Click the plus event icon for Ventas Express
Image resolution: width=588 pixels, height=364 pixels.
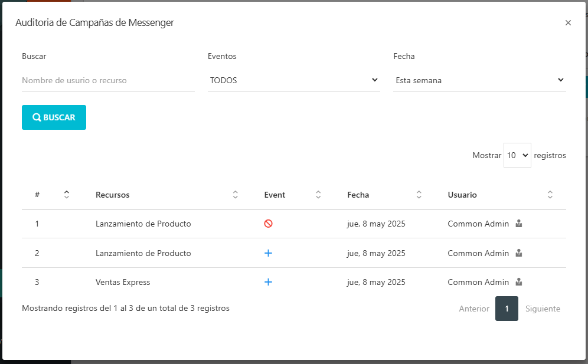click(268, 283)
